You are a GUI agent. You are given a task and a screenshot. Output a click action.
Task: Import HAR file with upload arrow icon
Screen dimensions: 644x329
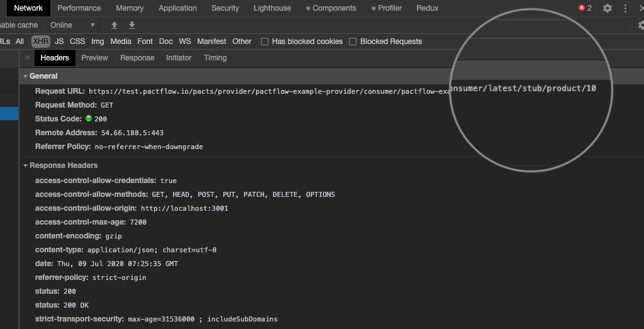pyautogui.click(x=114, y=25)
